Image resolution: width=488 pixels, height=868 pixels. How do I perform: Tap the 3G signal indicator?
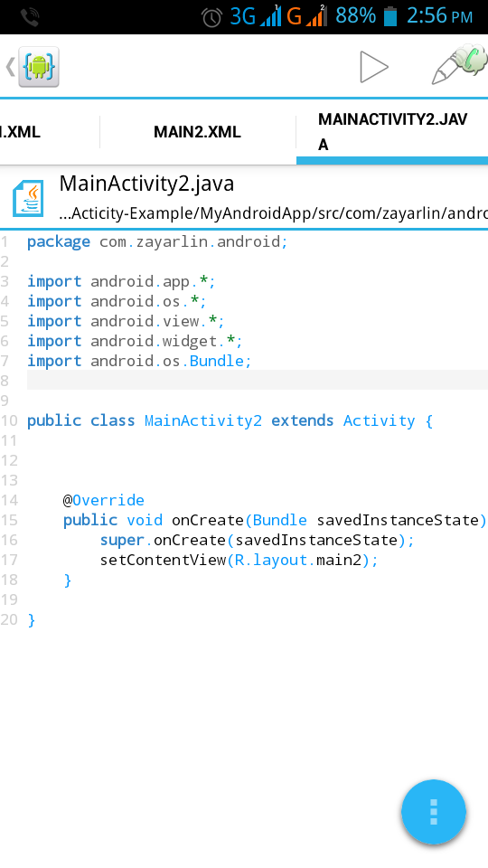[x=255, y=16]
